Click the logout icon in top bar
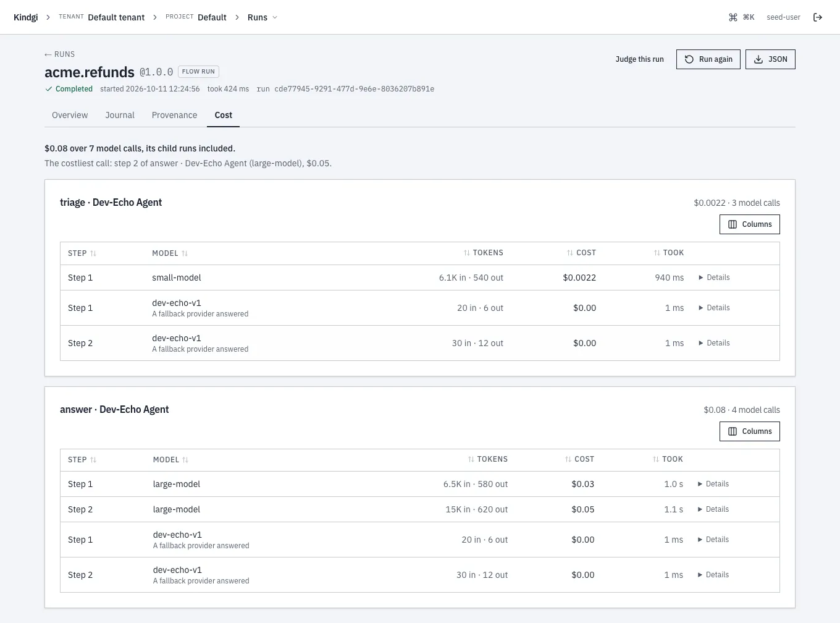 (x=818, y=17)
